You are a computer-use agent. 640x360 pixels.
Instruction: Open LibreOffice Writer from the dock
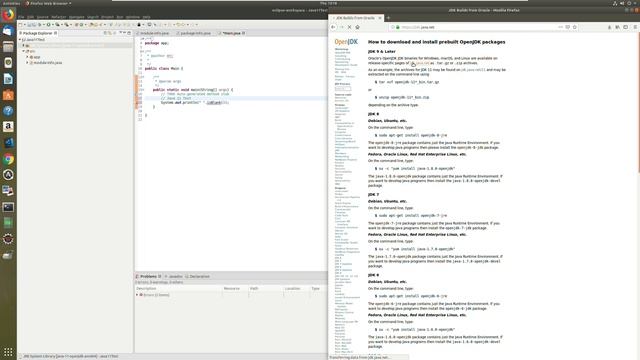[x=8, y=79]
